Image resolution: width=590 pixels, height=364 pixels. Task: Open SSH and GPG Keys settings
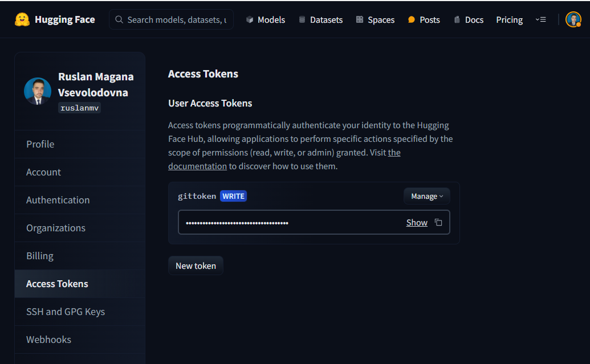pyautogui.click(x=80, y=312)
